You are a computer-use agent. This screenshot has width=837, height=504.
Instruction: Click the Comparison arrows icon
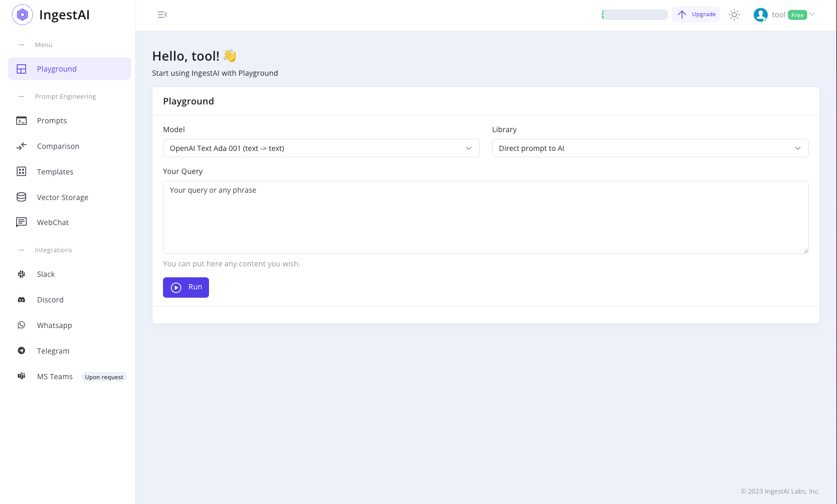click(21, 146)
